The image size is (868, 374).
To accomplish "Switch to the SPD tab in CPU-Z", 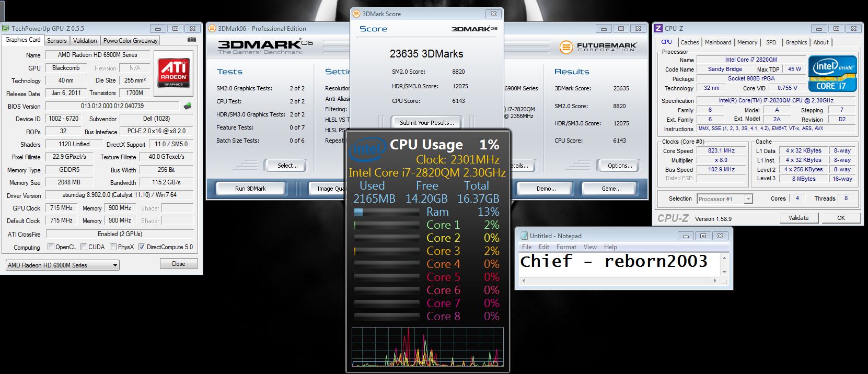I will tap(771, 42).
